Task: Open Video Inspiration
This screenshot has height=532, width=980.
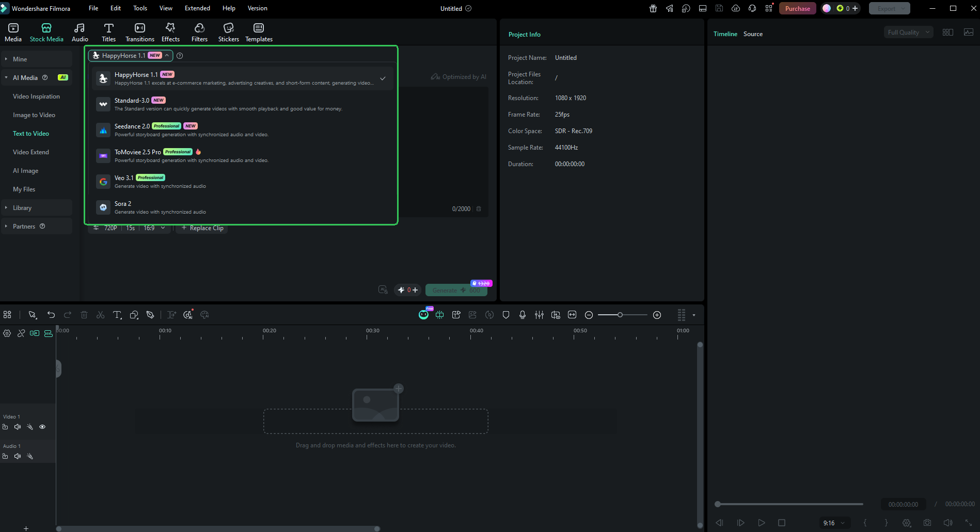Action: tap(36, 96)
